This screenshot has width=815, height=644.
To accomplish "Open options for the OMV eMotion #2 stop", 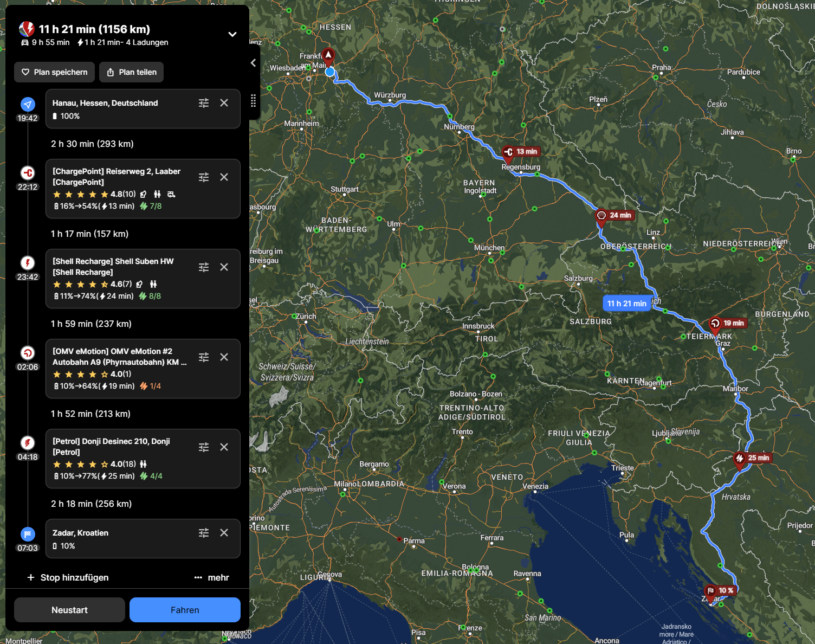I will coord(204,357).
